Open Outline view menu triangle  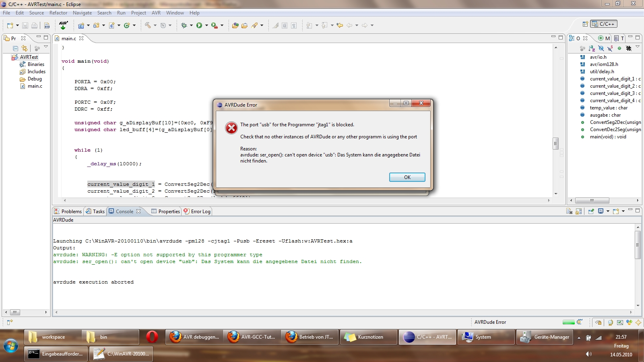tap(638, 47)
